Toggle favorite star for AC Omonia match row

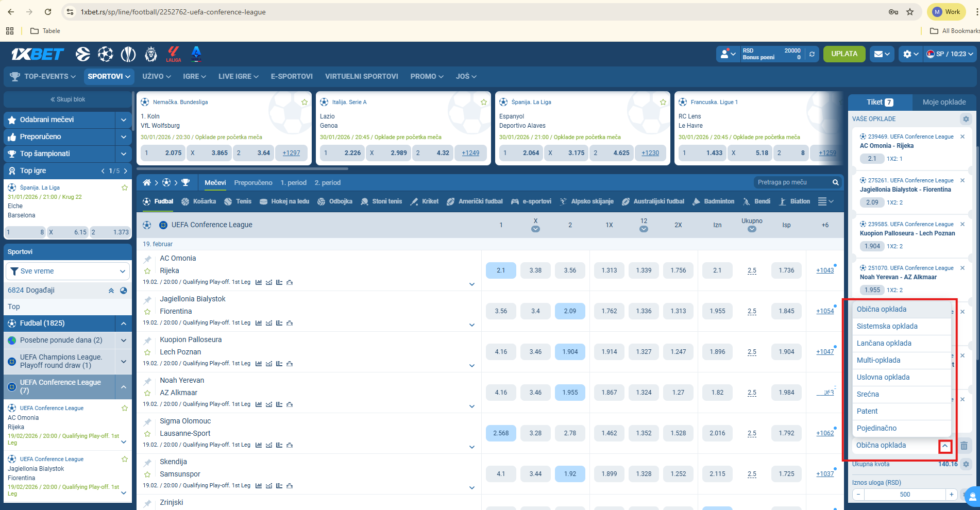(x=147, y=270)
